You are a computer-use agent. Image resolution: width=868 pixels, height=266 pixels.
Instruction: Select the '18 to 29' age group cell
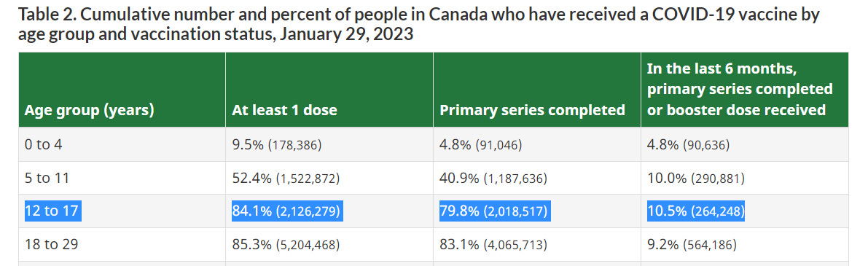(122, 244)
